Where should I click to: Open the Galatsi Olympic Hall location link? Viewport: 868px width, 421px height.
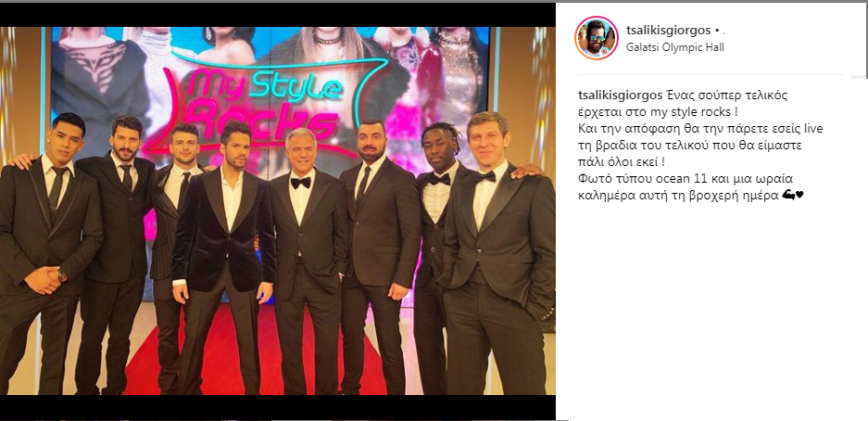point(674,47)
